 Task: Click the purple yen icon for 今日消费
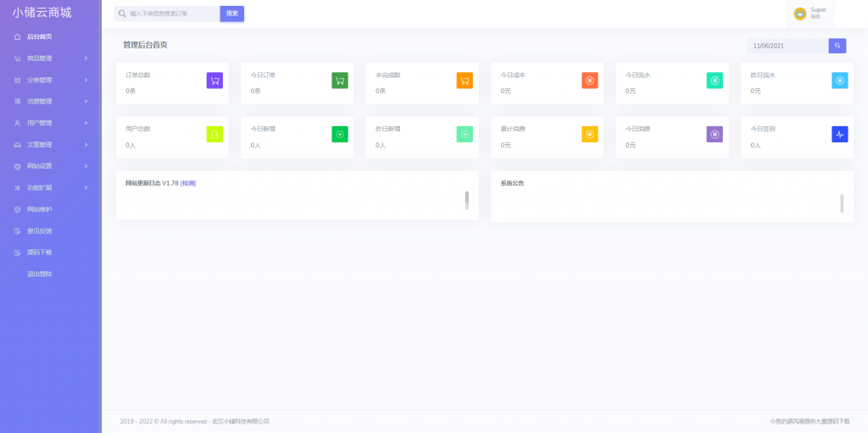[715, 134]
